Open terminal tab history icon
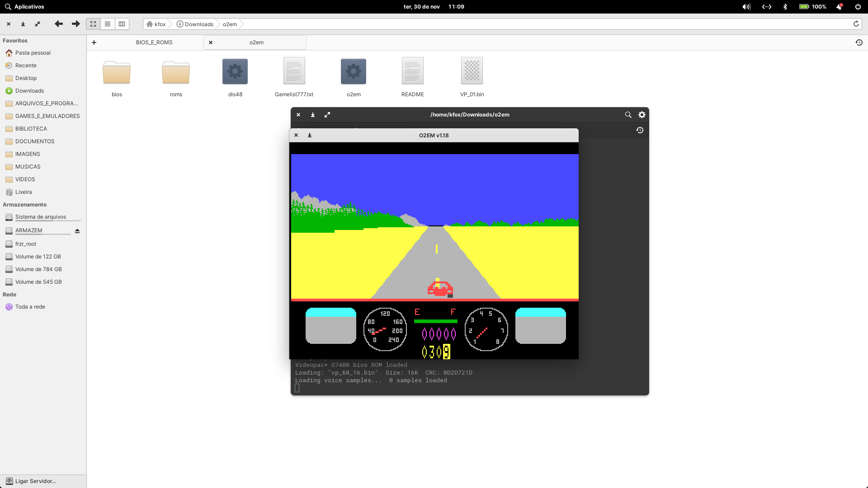This screenshot has width=868, height=488. (640, 130)
